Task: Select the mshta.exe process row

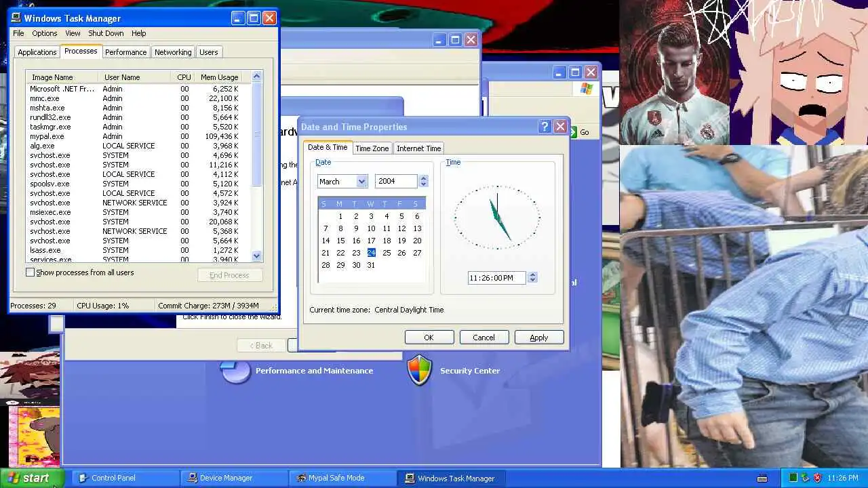Action: click(138, 108)
